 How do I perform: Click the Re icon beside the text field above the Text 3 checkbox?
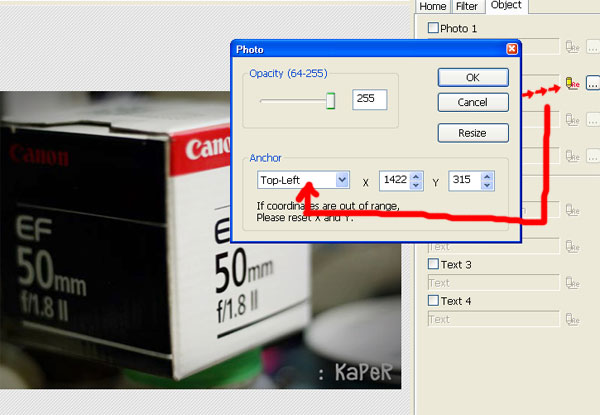(x=572, y=246)
